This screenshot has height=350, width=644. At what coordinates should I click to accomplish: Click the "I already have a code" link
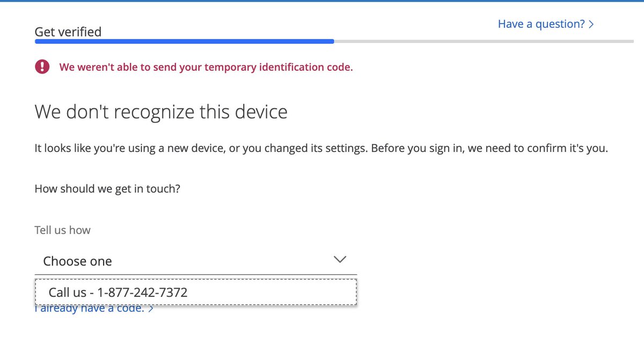pyautogui.click(x=94, y=309)
